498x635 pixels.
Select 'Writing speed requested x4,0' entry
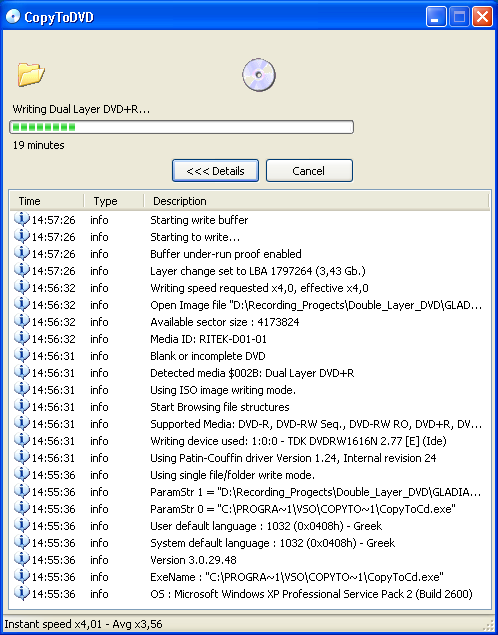click(x=260, y=288)
